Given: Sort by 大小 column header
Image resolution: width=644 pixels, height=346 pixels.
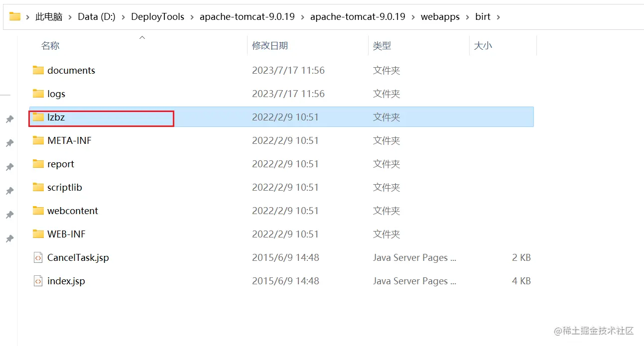Looking at the screenshot, I should 483,46.
